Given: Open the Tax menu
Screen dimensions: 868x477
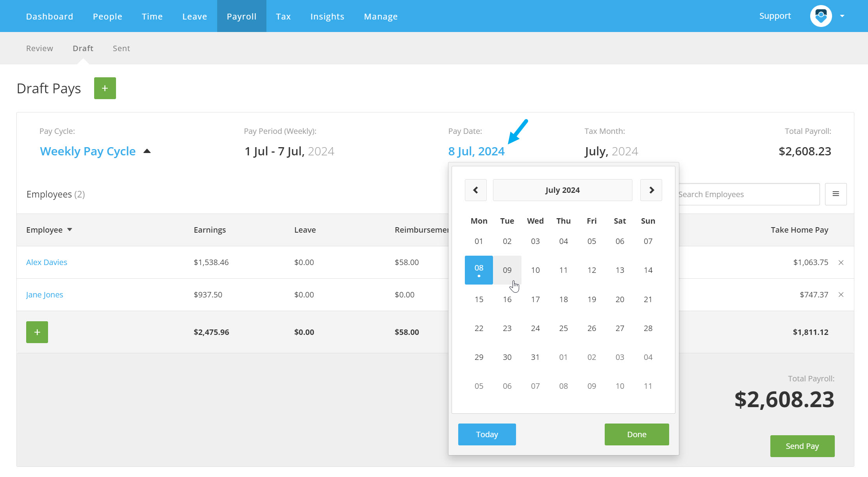Looking at the screenshot, I should click(283, 16).
